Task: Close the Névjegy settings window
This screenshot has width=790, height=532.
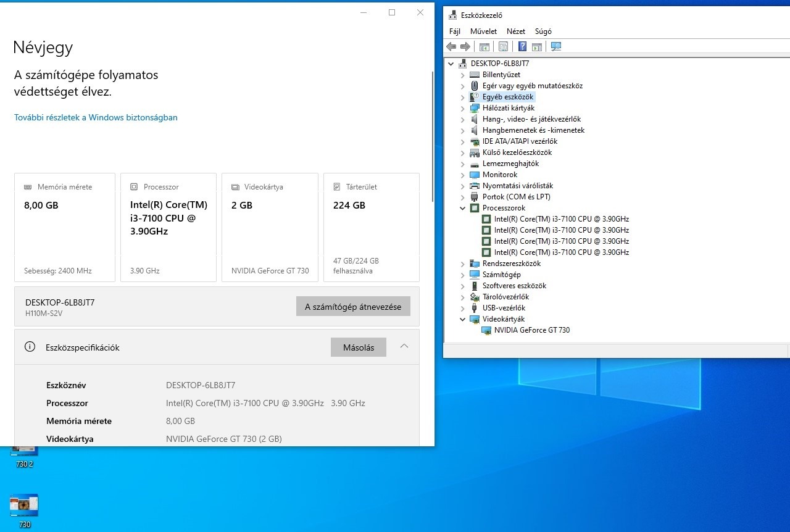Action: [420, 12]
